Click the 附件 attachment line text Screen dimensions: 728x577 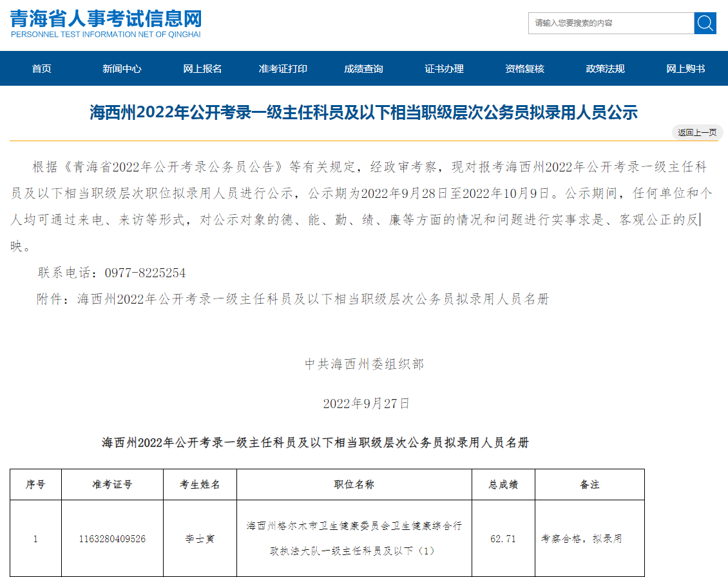tap(293, 299)
